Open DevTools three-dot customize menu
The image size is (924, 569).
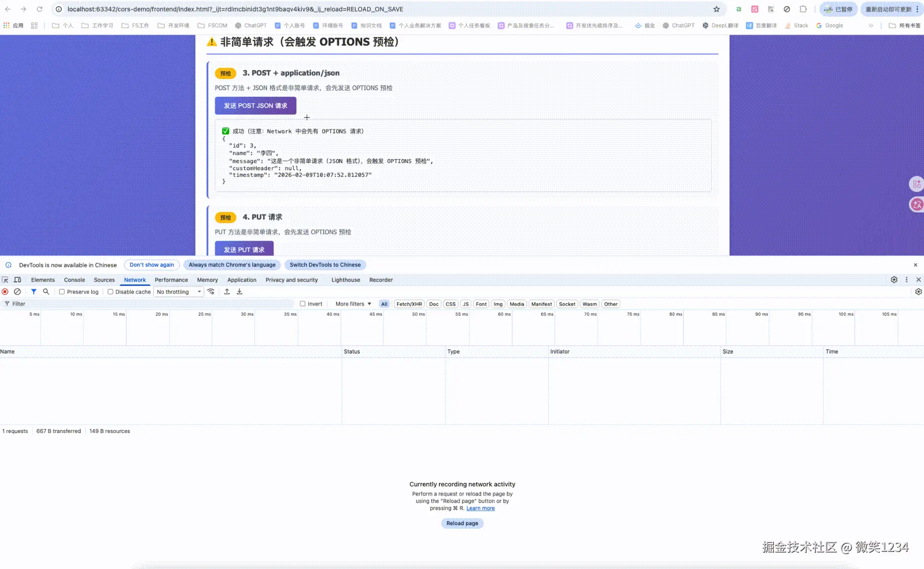[x=906, y=279]
